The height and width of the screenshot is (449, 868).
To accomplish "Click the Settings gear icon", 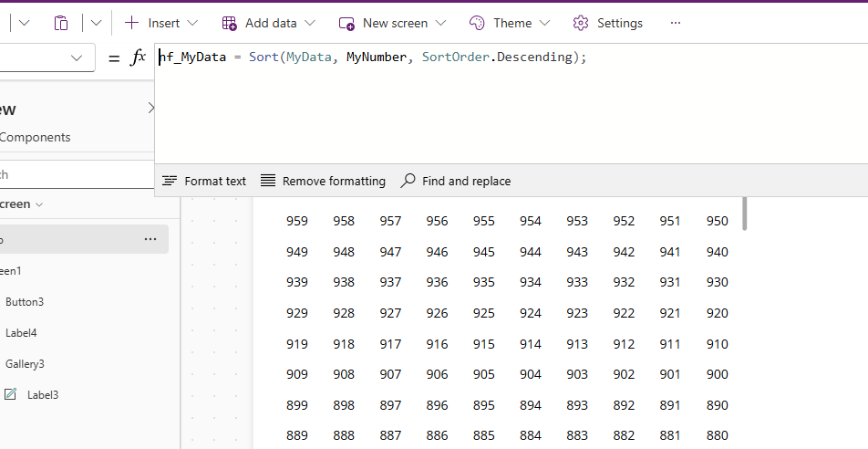I will 581,23.
